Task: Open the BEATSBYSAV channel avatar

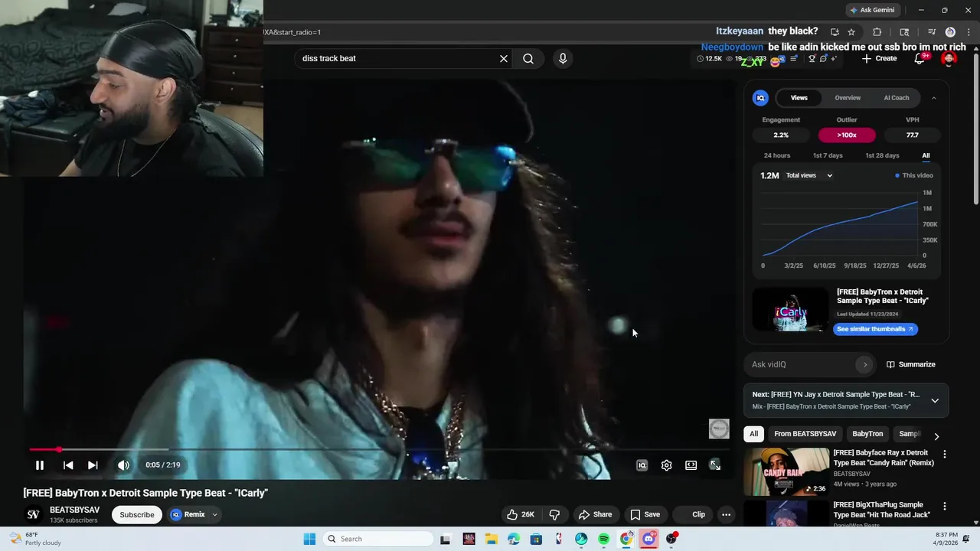Action: pyautogui.click(x=33, y=514)
